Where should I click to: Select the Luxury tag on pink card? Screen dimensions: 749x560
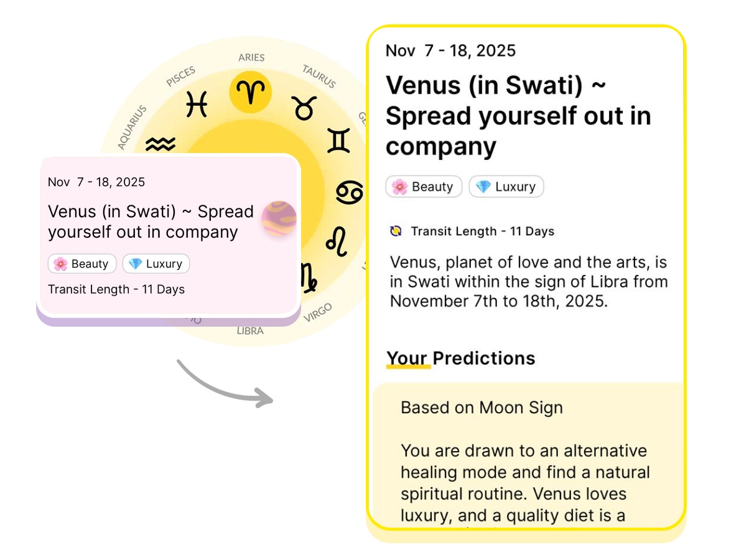click(156, 264)
